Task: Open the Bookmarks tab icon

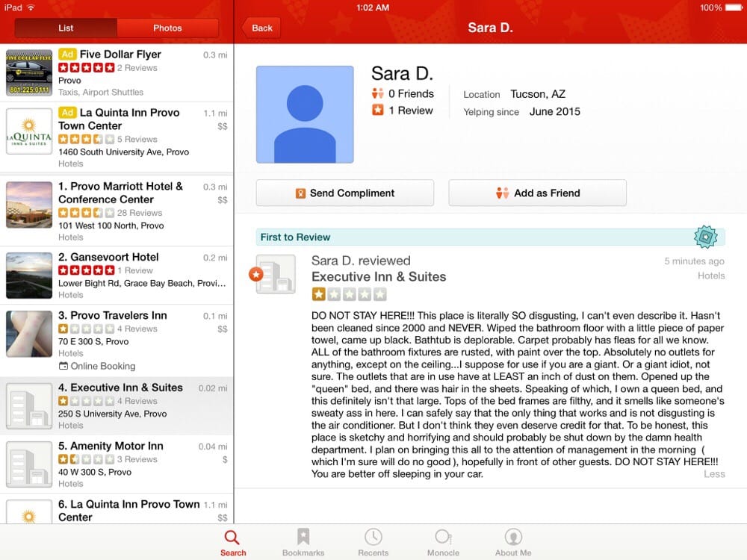Action: tap(303, 537)
